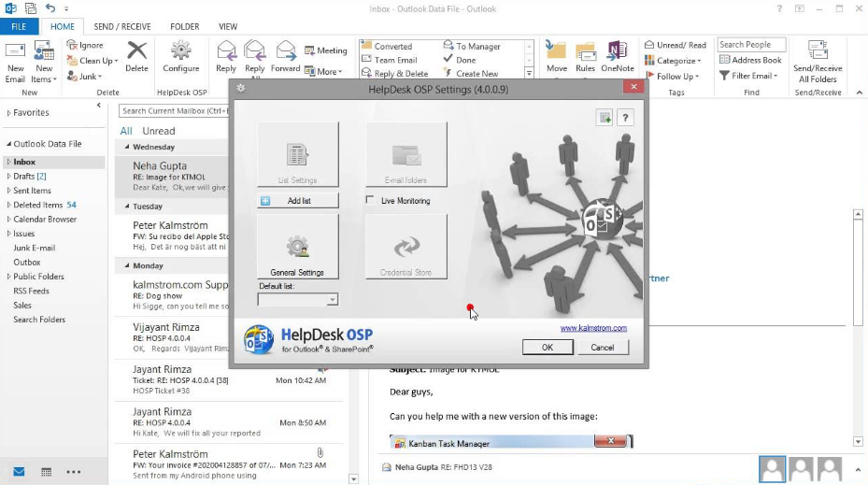The image size is (868, 485).
Task: Switch to the FOLDER tab
Action: tap(185, 26)
